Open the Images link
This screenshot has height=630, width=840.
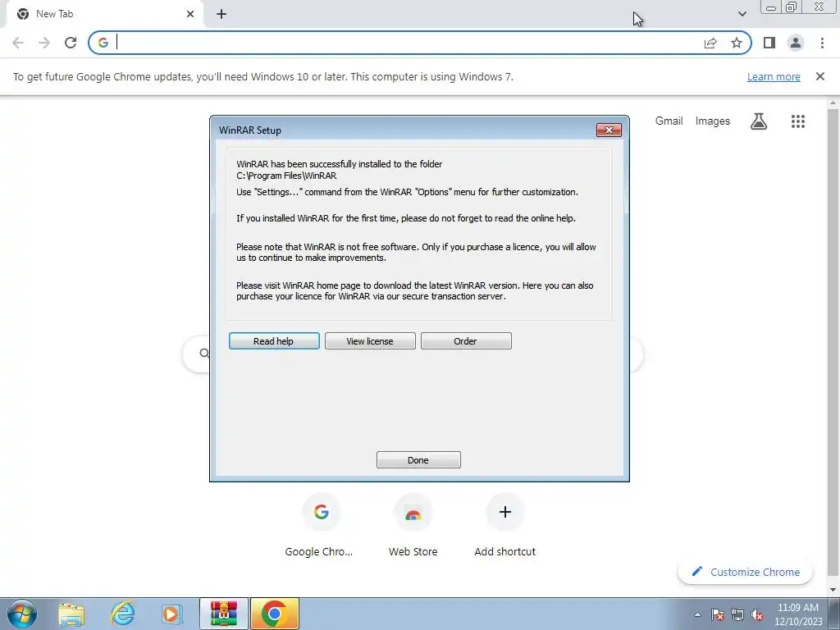point(713,121)
